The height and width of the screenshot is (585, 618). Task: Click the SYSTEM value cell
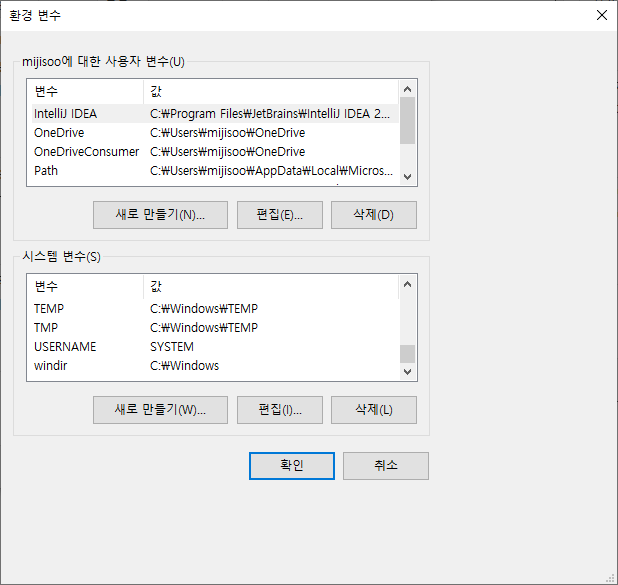click(x=172, y=346)
